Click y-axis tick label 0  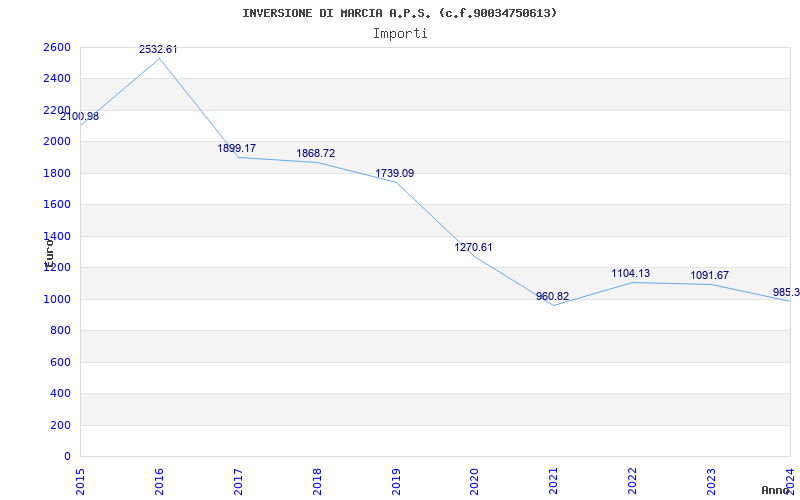tap(67, 457)
